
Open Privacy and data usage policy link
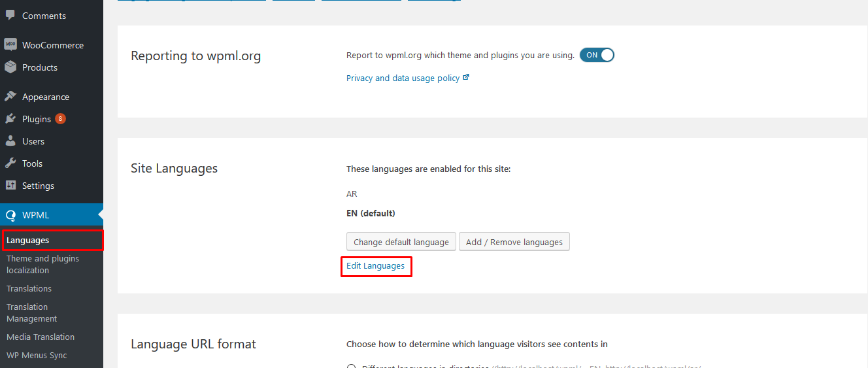point(403,78)
